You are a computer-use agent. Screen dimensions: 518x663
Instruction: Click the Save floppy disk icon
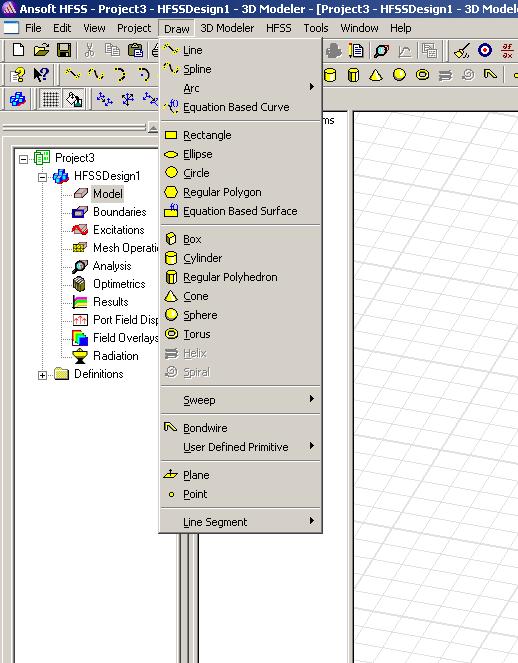64,50
